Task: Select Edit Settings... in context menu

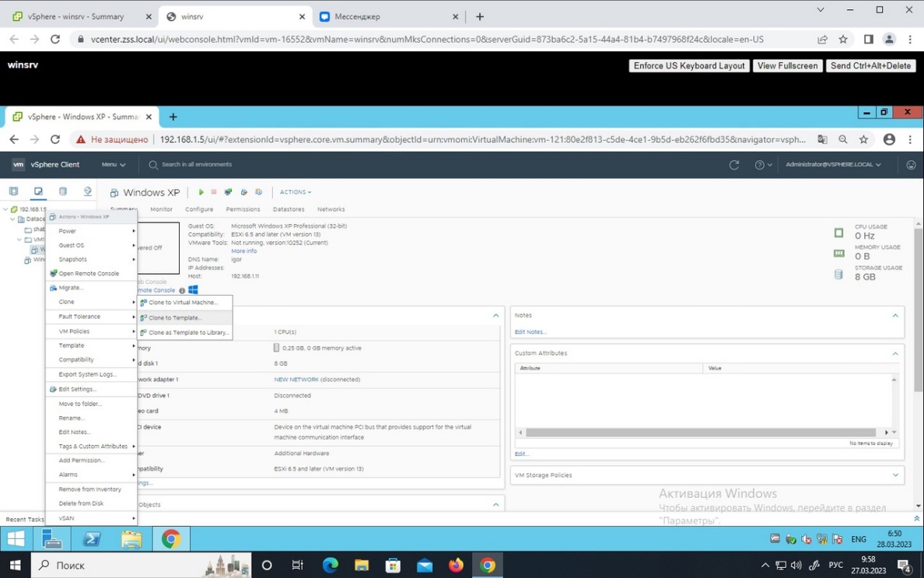Action: click(91, 389)
